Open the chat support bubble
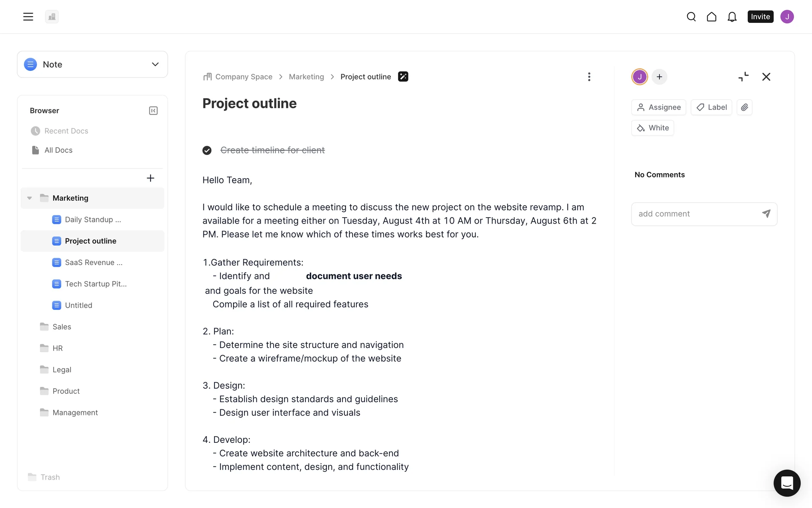Screen dimensions: 812x508 click(787, 483)
